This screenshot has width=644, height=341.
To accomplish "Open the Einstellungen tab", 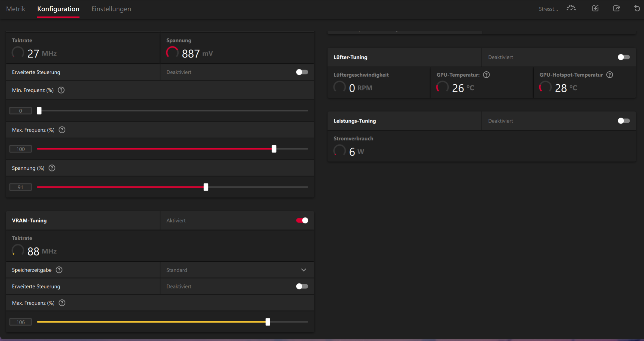I will tap(111, 9).
